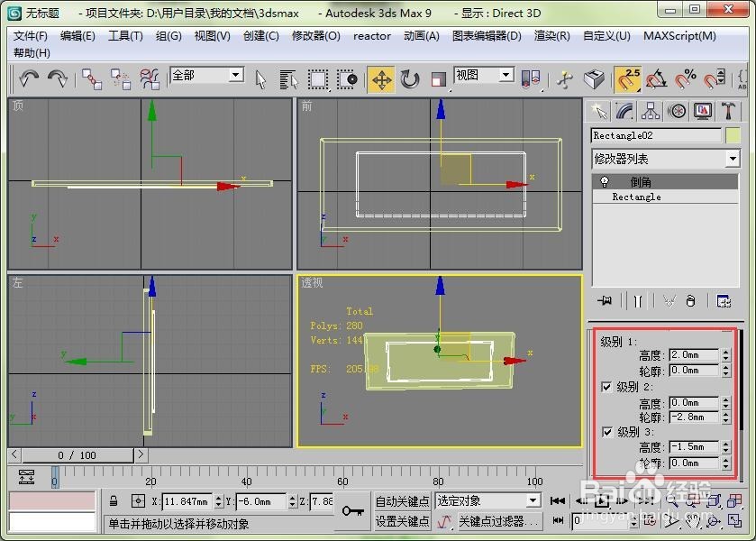
Task: Open the 文件(F) menu
Action: click(x=31, y=36)
